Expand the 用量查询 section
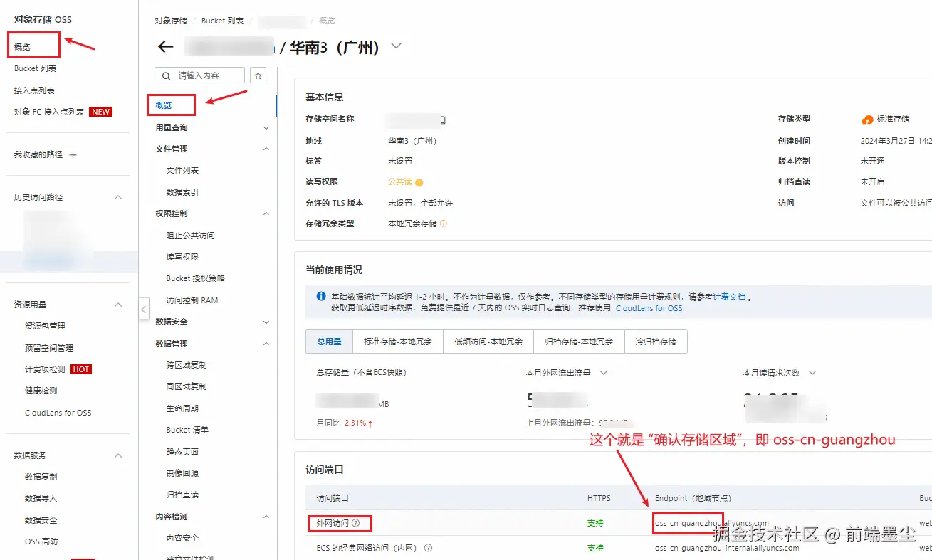 pyautogui.click(x=266, y=128)
